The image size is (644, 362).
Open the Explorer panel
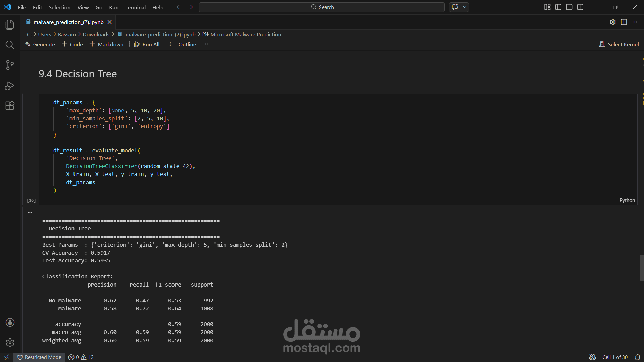tap(10, 24)
